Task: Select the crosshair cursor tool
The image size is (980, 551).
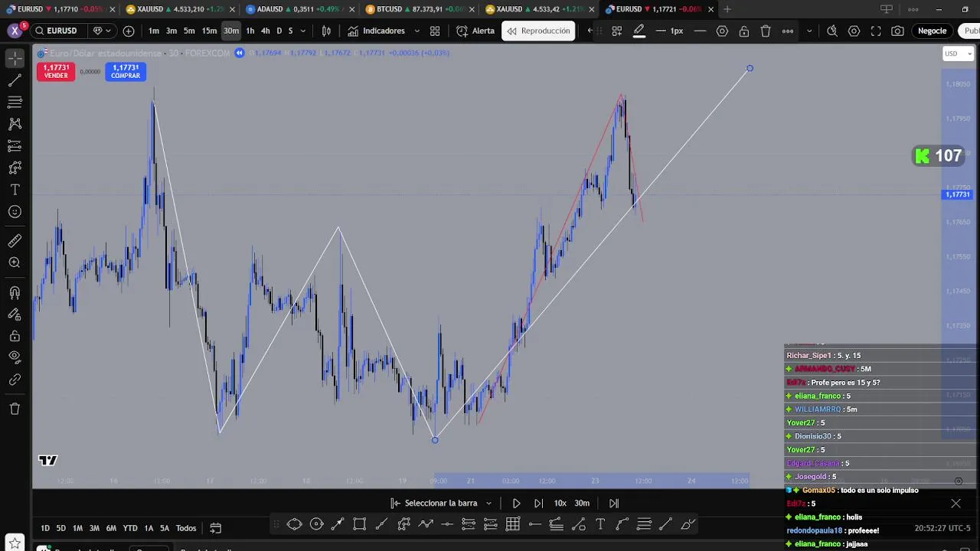Action: [x=15, y=58]
